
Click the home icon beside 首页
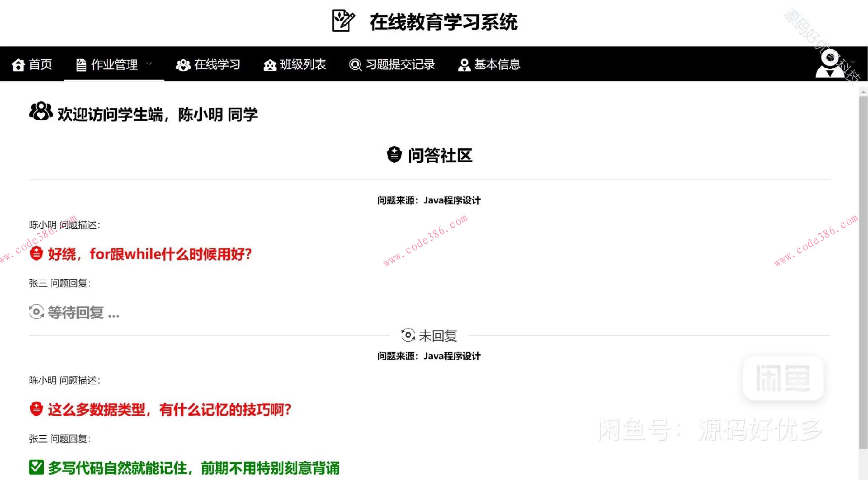[18, 65]
